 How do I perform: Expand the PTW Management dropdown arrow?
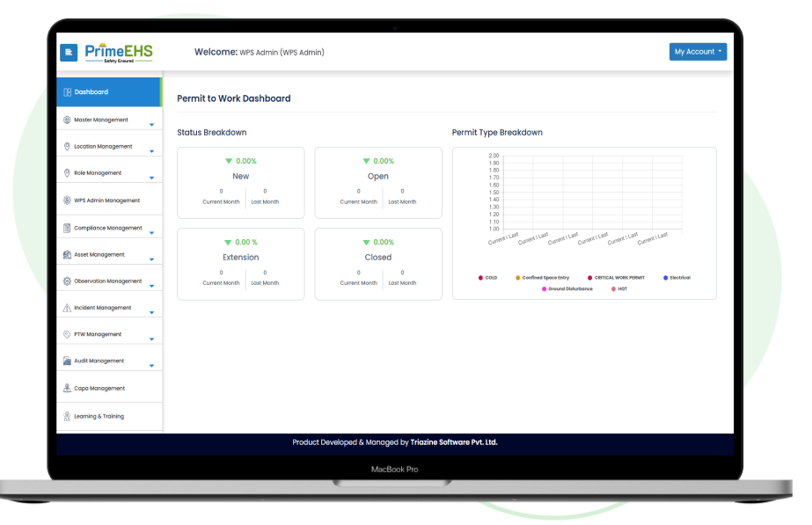pos(151,339)
